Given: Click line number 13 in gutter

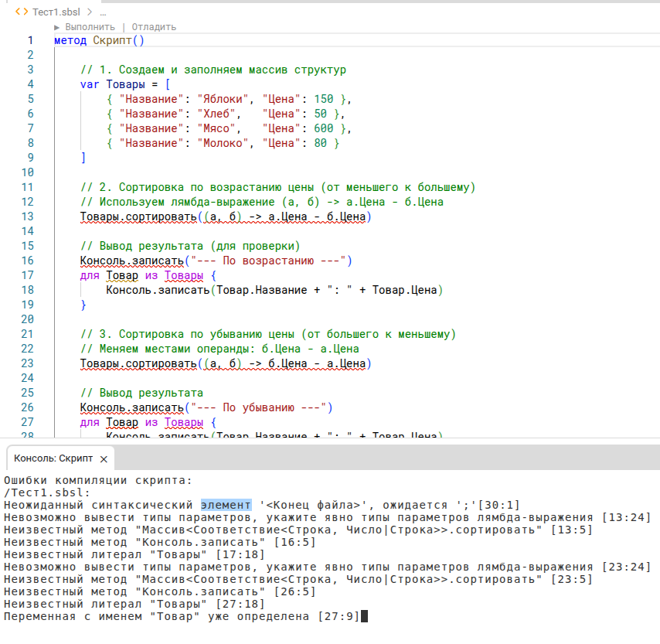Looking at the screenshot, I should [27, 216].
